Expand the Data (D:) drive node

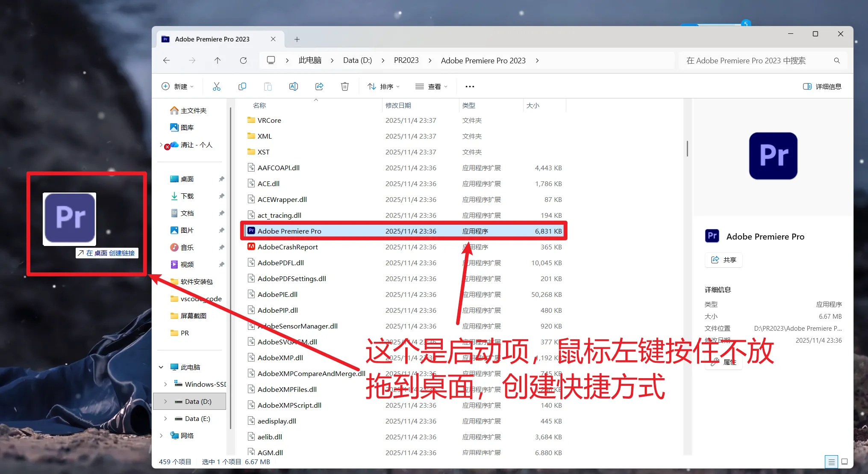[x=165, y=401]
